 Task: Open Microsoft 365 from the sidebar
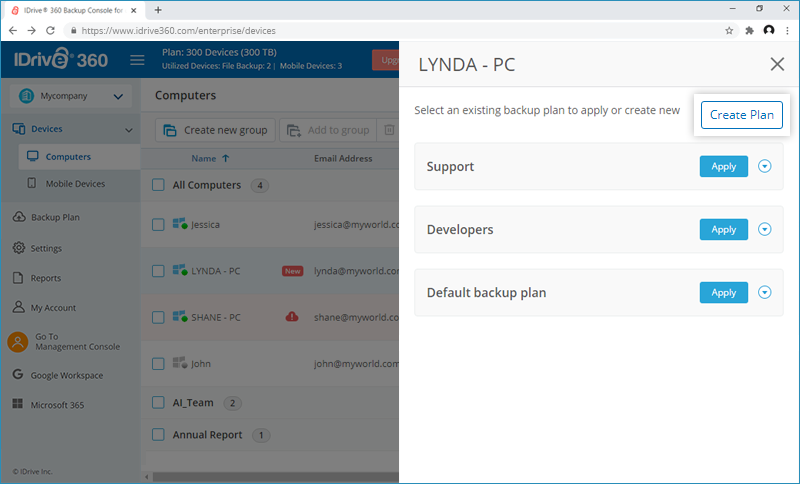pyautogui.click(x=57, y=405)
